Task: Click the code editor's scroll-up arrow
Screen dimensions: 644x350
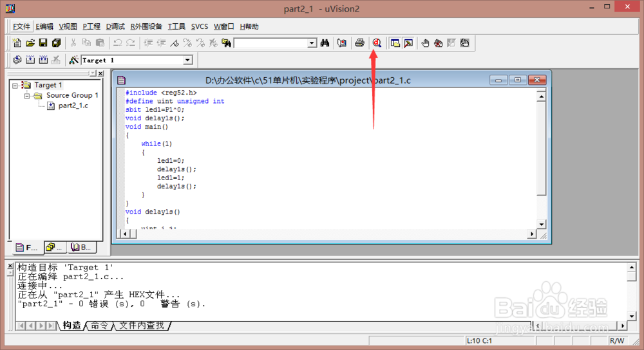Action: tap(542, 97)
